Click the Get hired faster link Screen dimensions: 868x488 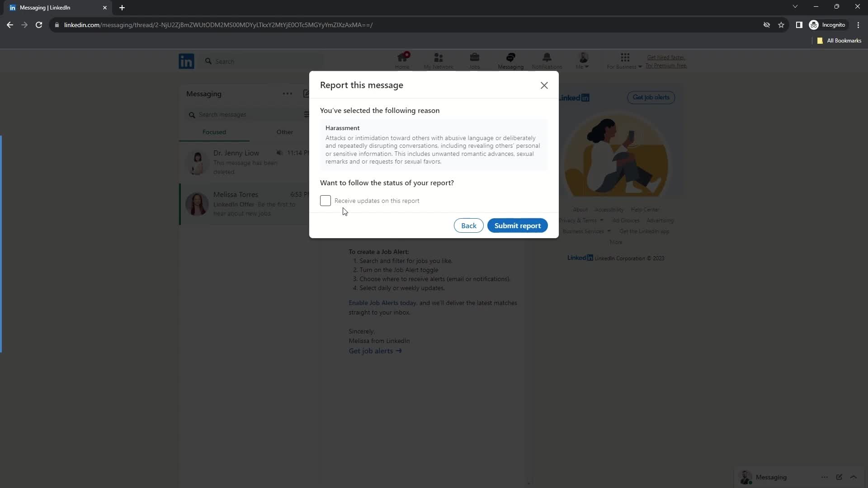click(x=666, y=57)
